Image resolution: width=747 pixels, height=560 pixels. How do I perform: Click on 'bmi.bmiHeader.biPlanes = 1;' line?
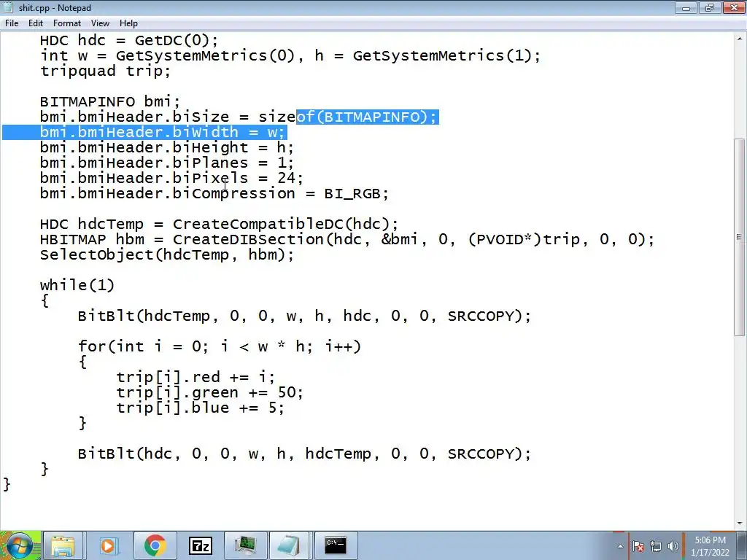point(167,163)
